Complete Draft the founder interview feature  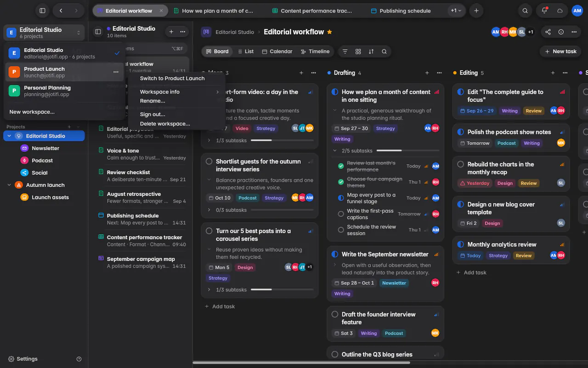coord(335,314)
